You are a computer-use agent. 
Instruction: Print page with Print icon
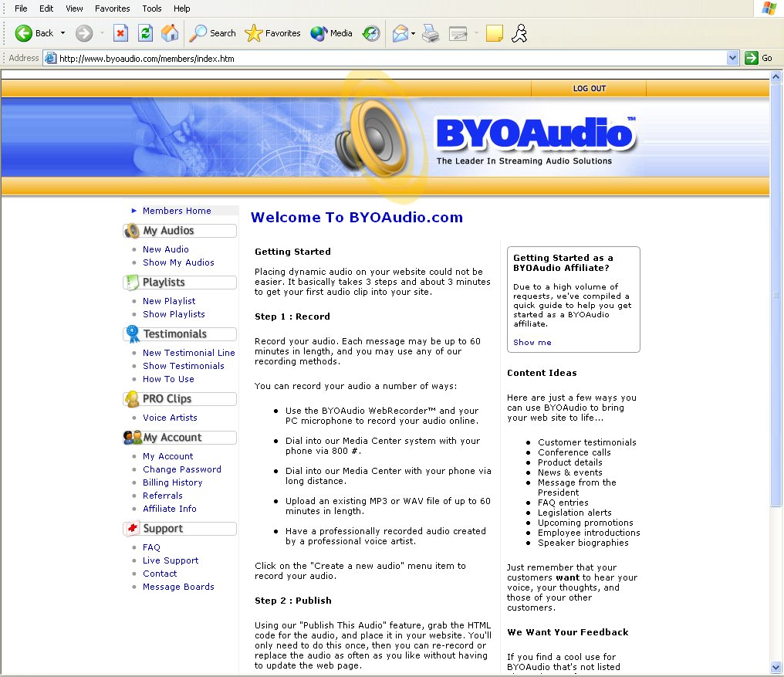pos(431,33)
